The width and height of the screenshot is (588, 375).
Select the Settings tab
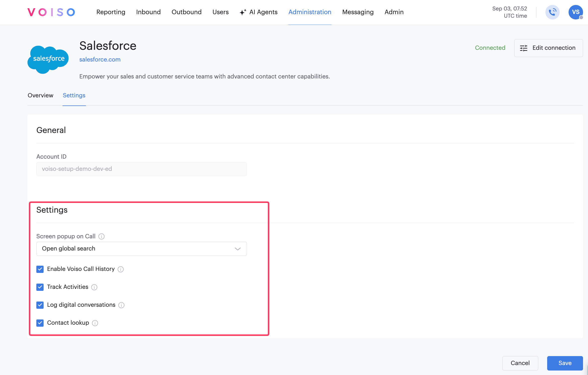pos(74,95)
